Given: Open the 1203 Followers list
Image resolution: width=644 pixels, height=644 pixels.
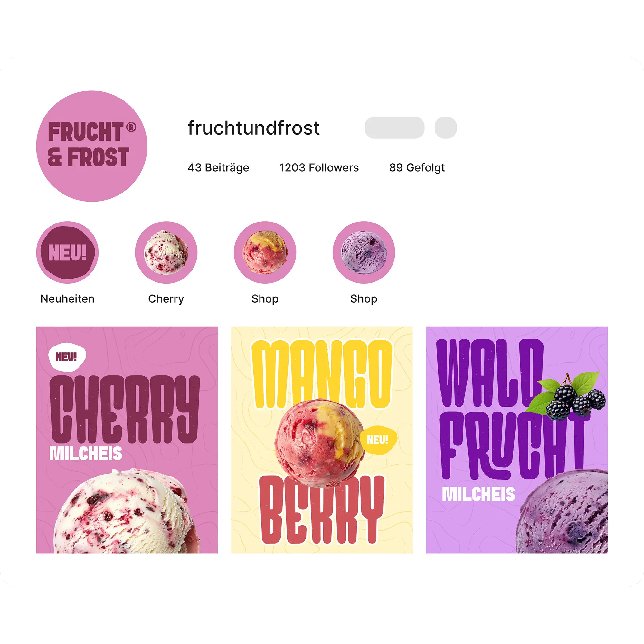Looking at the screenshot, I should click(x=319, y=167).
